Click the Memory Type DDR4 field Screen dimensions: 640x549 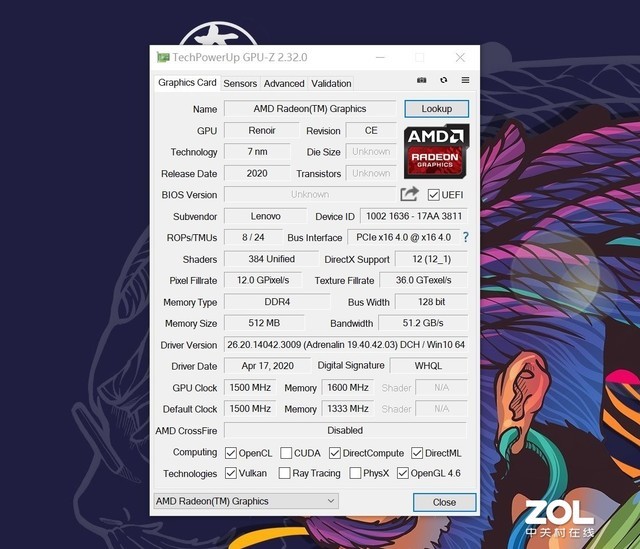pyautogui.click(x=277, y=302)
